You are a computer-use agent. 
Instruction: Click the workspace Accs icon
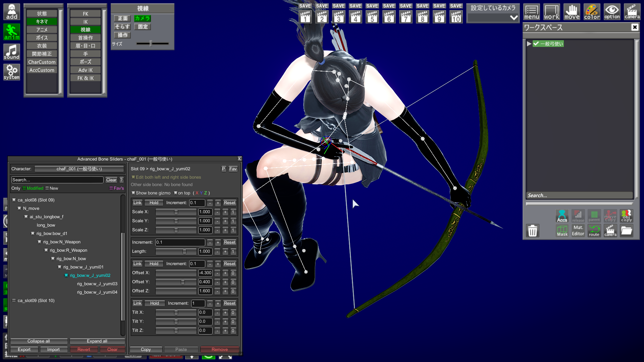pos(562,216)
